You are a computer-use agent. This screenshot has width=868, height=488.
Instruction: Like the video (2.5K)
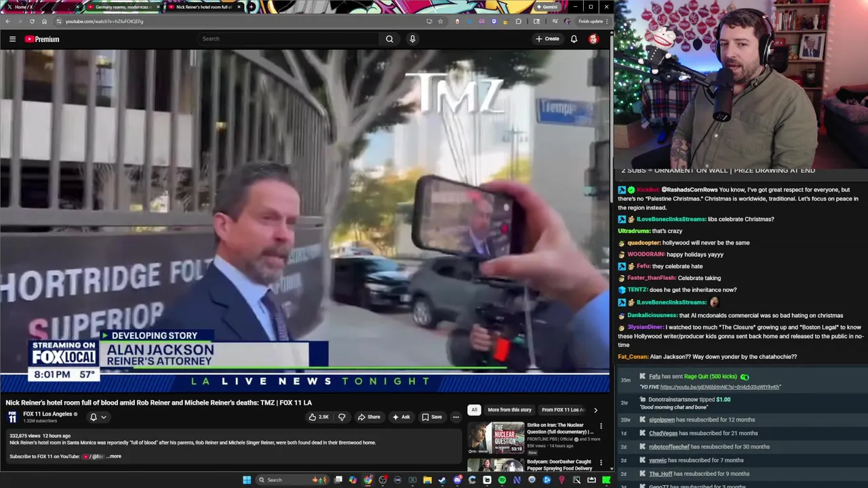click(x=319, y=417)
